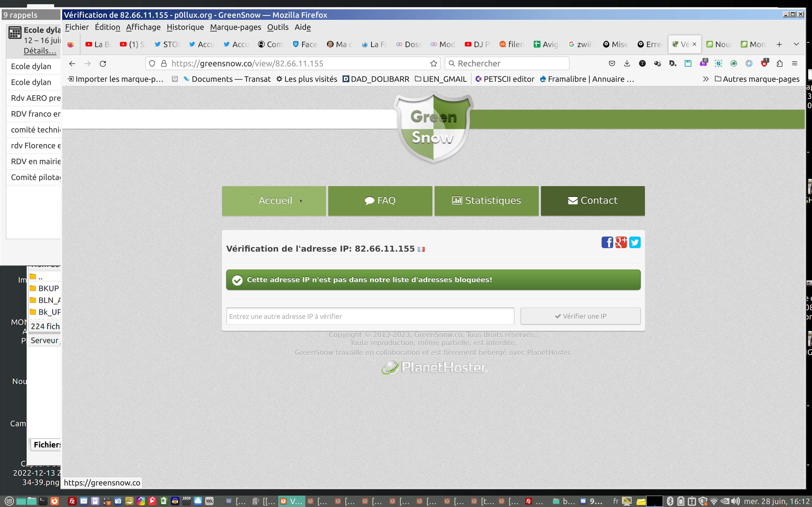The width and height of the screenshot is (812, 507).
Task: Open the Firefox hamburger application menu
Action: [x=794, y=63]
